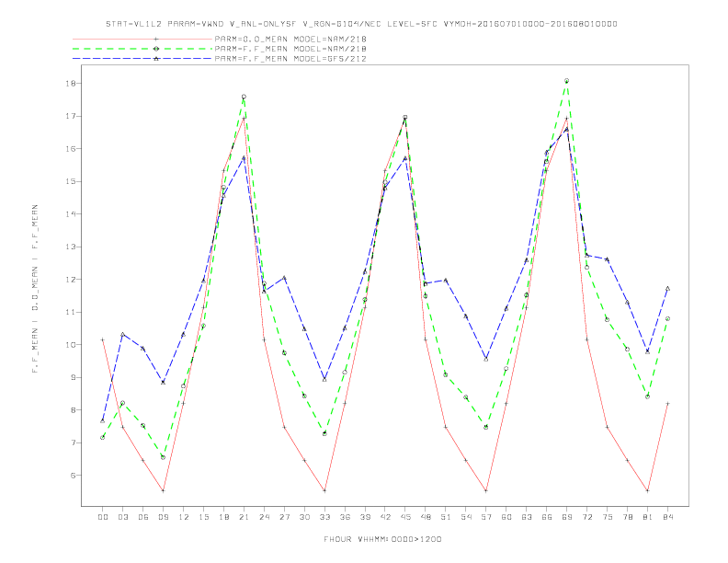Click x-axis tick label 69
This screenshot has width=728, height=563.
567,517
